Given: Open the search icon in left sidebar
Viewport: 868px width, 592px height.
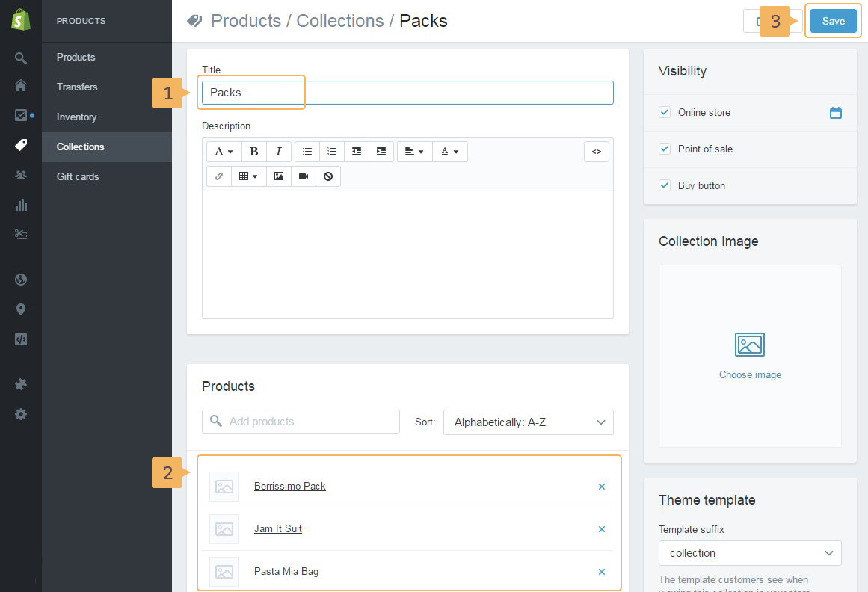Looking at the screenshot, I should click(x=21, y=58).
